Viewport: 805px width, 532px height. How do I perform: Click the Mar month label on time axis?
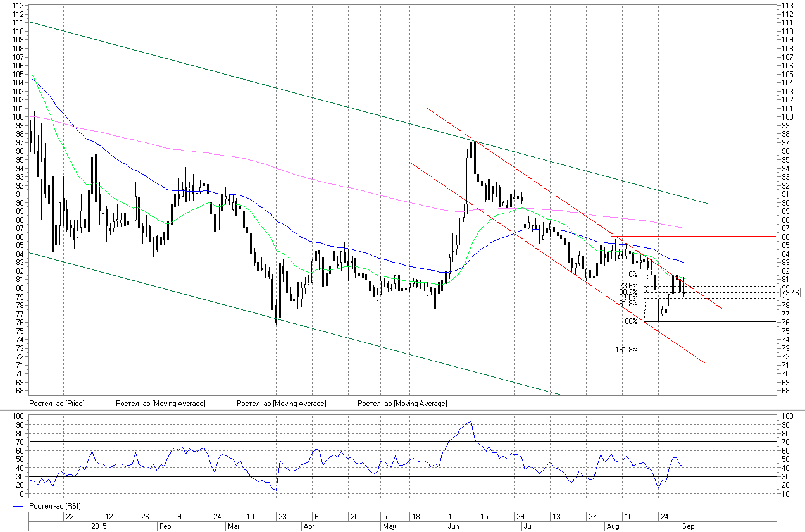pos(233,526)
